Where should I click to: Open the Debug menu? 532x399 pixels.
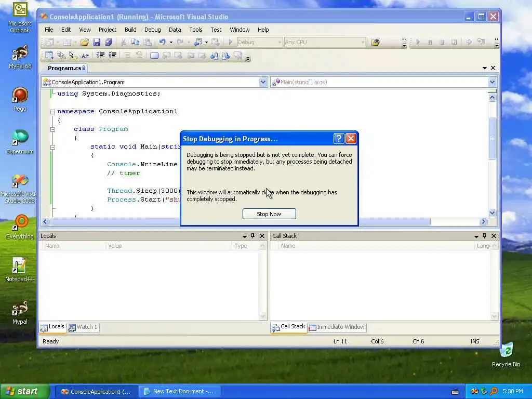[153, 30]
